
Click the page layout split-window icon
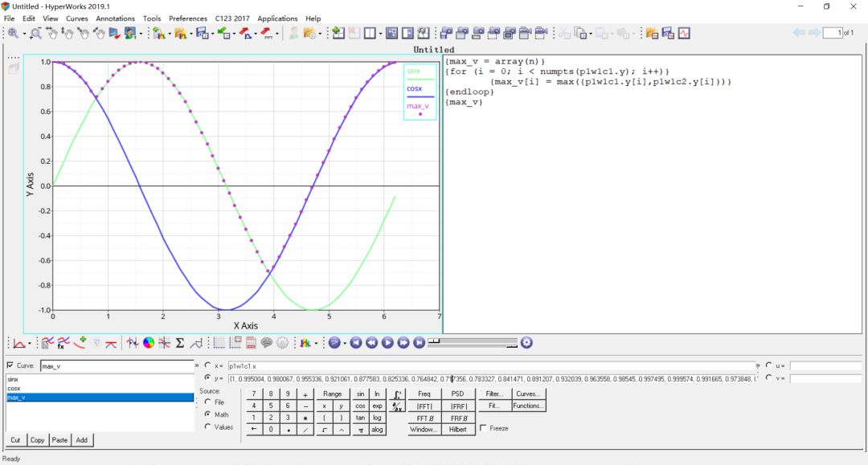click(369, 33)
